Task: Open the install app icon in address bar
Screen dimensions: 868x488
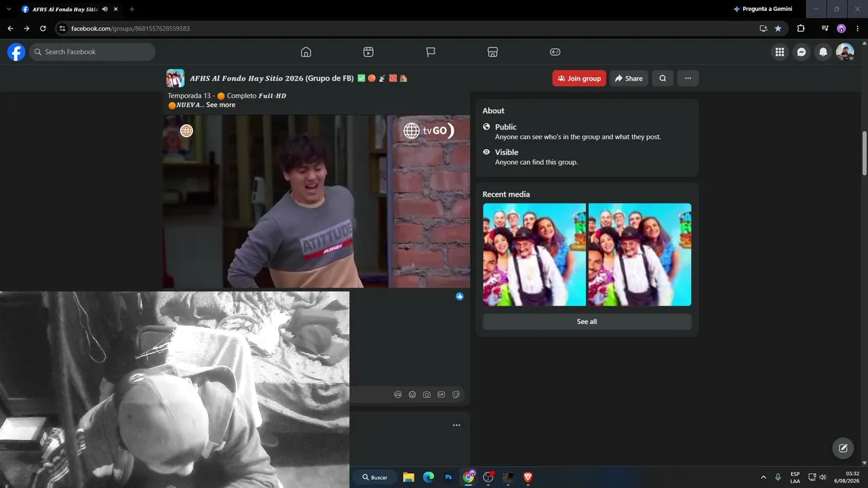Action: pos(763,28)
